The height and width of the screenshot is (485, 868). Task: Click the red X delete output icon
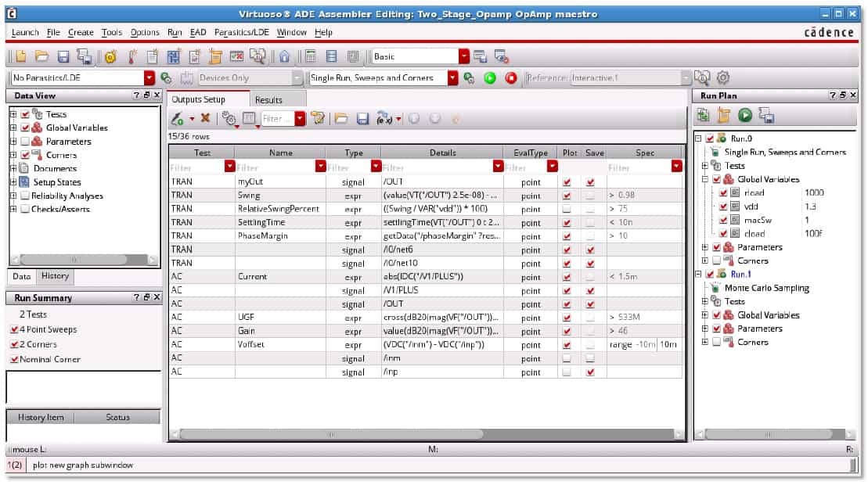205,118
